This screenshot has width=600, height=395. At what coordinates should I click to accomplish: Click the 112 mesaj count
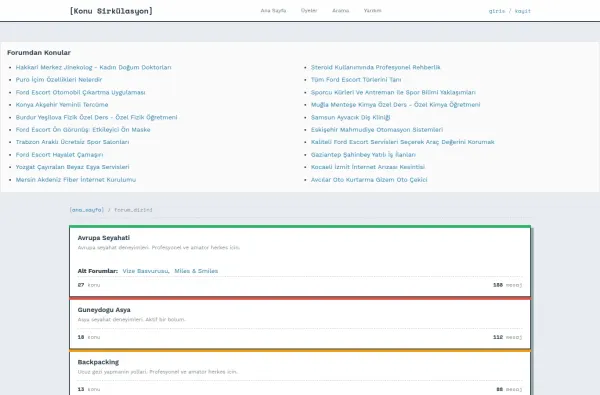pos(507,337)
